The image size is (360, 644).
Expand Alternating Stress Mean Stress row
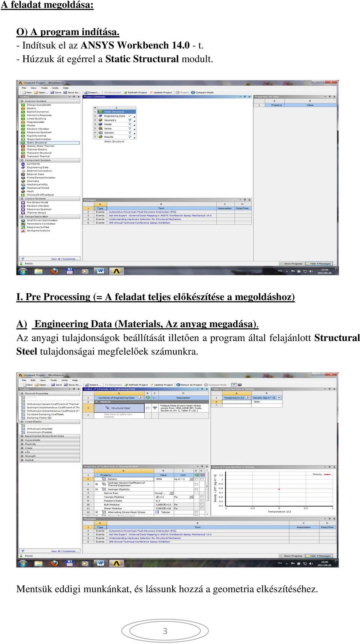pos(96,512)
